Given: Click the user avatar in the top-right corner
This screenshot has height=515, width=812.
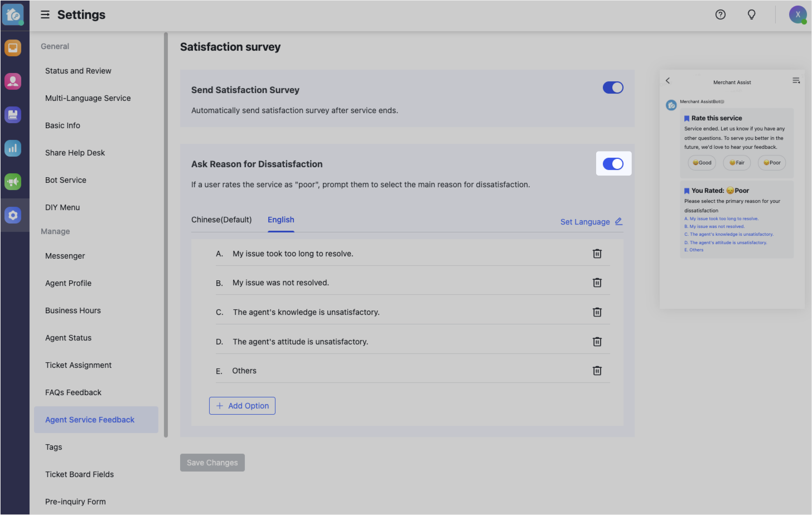Looking at the screenshot, I should coord(797,14).
